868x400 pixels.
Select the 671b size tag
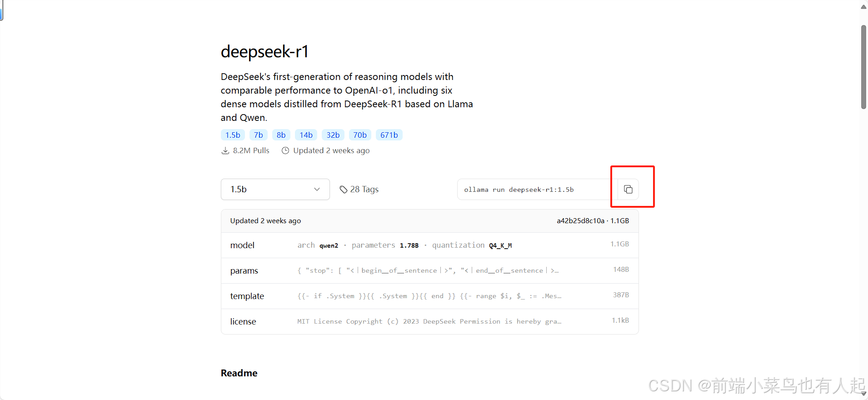(389, 135)
